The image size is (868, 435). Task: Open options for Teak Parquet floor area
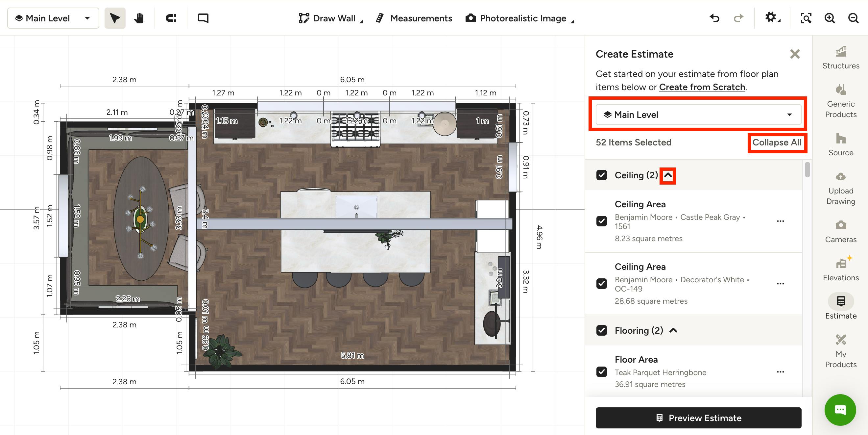[x=780, y=372]
